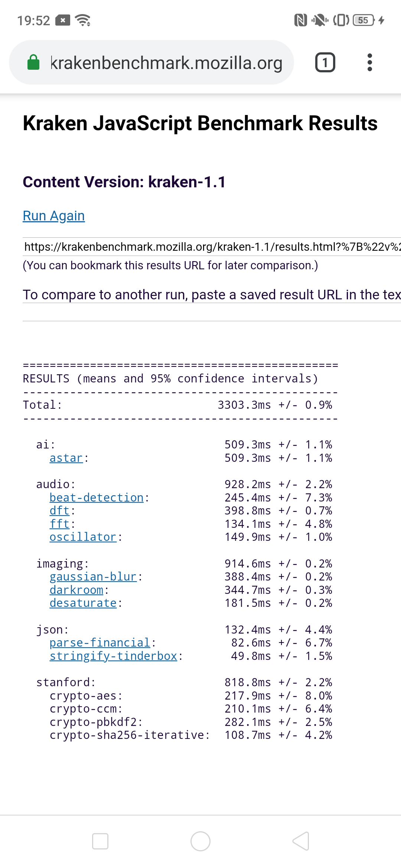Open recent apps with the square button
Viewport: 401px width, 868px height.
pyautogui.click(x=100, y=841)
